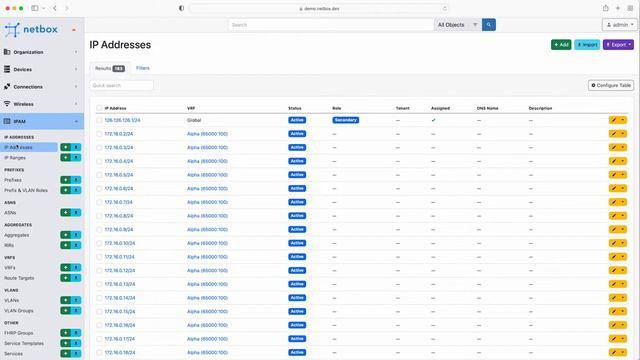The height and width of the screenshot is (360, 640).
Task: Select the Results tab
Action: (109, 69)
